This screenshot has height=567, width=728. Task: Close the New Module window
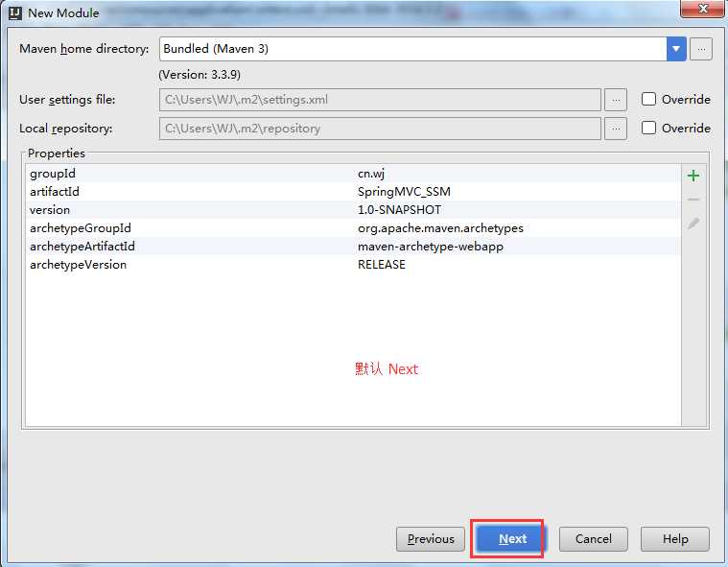703,9
